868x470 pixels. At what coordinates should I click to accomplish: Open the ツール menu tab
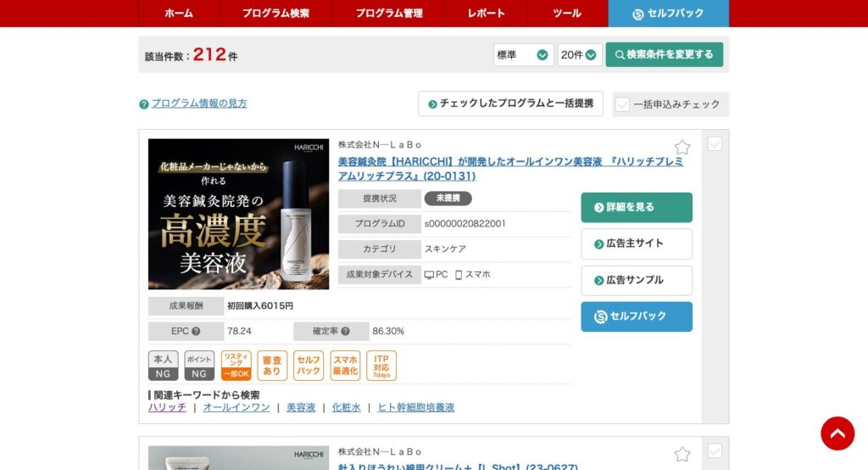(x=567, y=14)
